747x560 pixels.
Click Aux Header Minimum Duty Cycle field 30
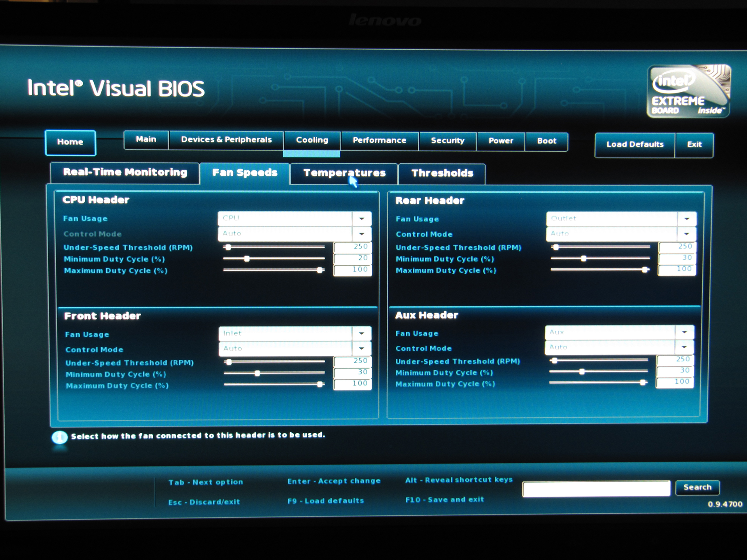click(675, 371)
